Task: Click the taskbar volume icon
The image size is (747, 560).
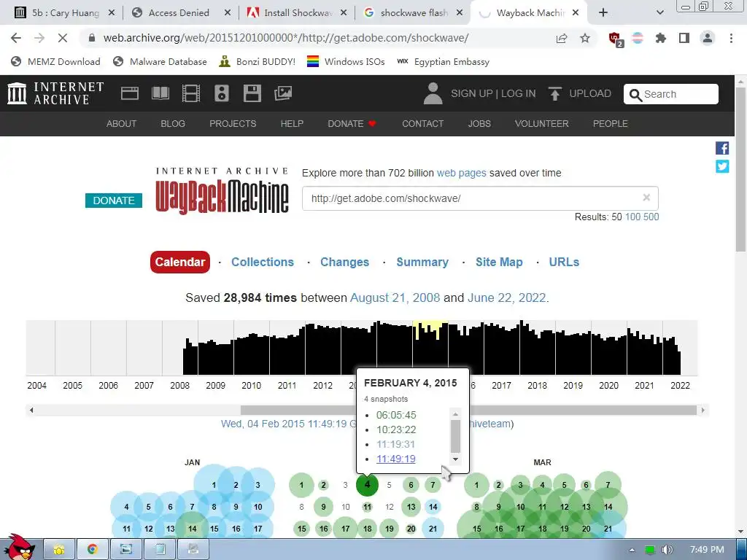Action: point(667,550)
